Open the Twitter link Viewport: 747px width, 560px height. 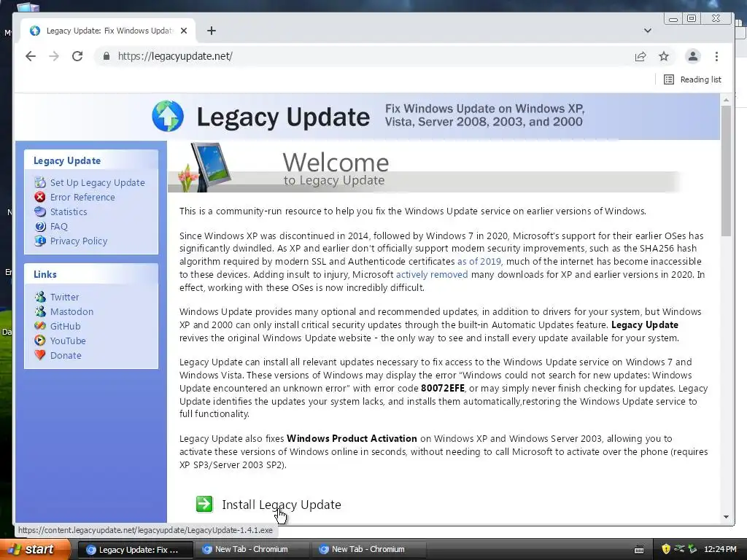coord(64,297)
